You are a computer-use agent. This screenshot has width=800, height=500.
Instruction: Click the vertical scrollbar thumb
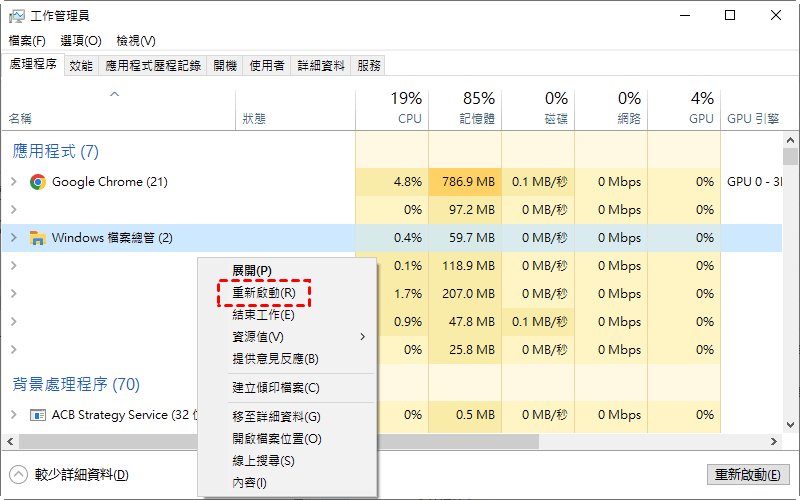[790, 157]
